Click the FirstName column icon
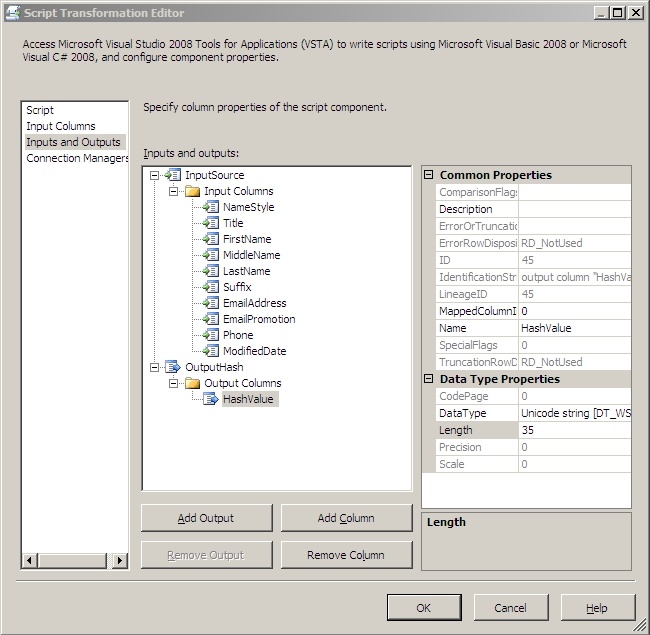650x635 pixels. 211,239
